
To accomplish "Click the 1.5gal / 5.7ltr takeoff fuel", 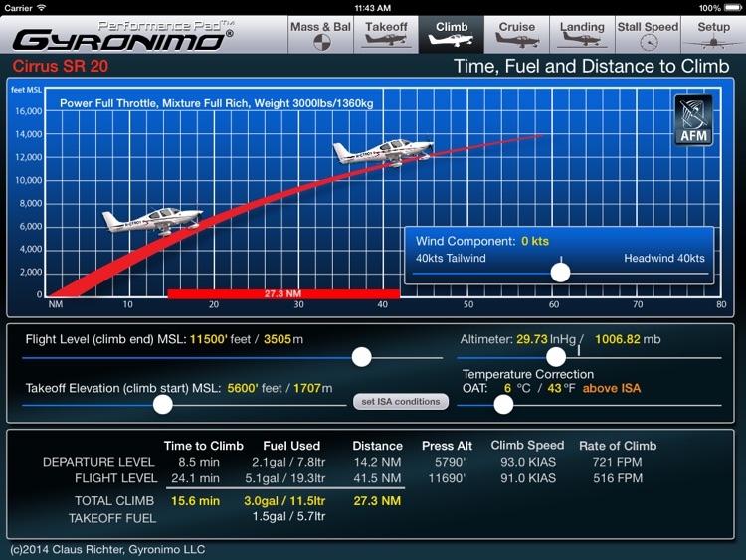I will pos(288,516).
